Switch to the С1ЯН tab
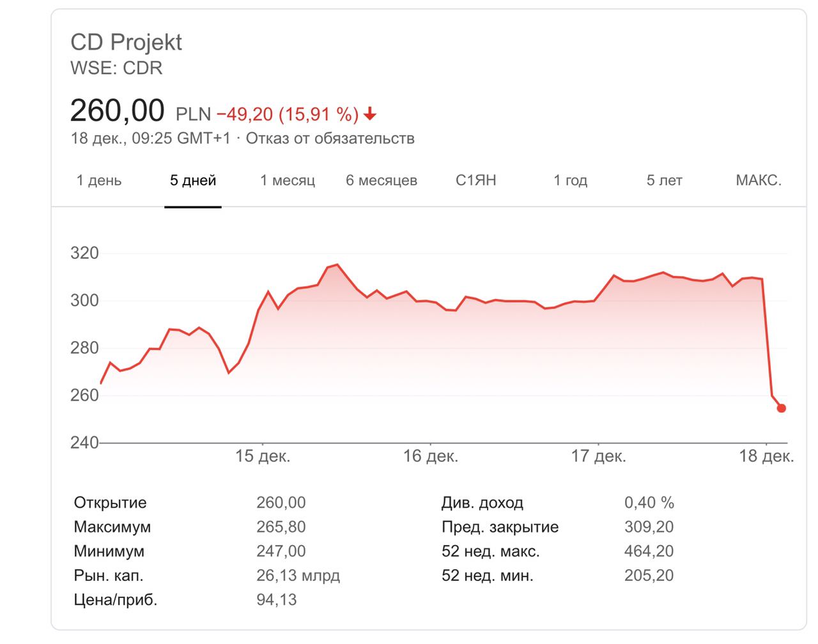This screenshot has height=644, width=818. pyautogui.click(x=475, y=181)
